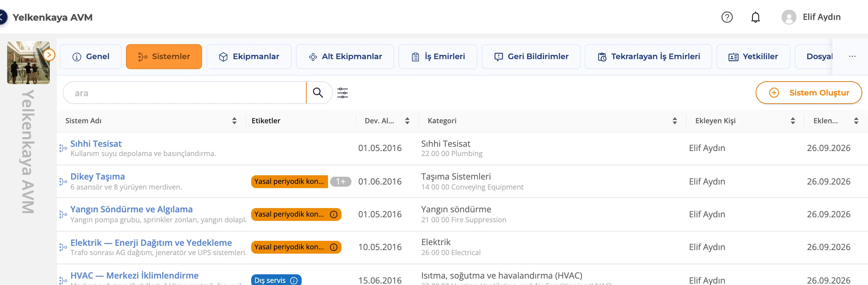Screen dimensions: 868x285
Task: Click the Sistem Oluştur button
Action: tap(809, 93)
